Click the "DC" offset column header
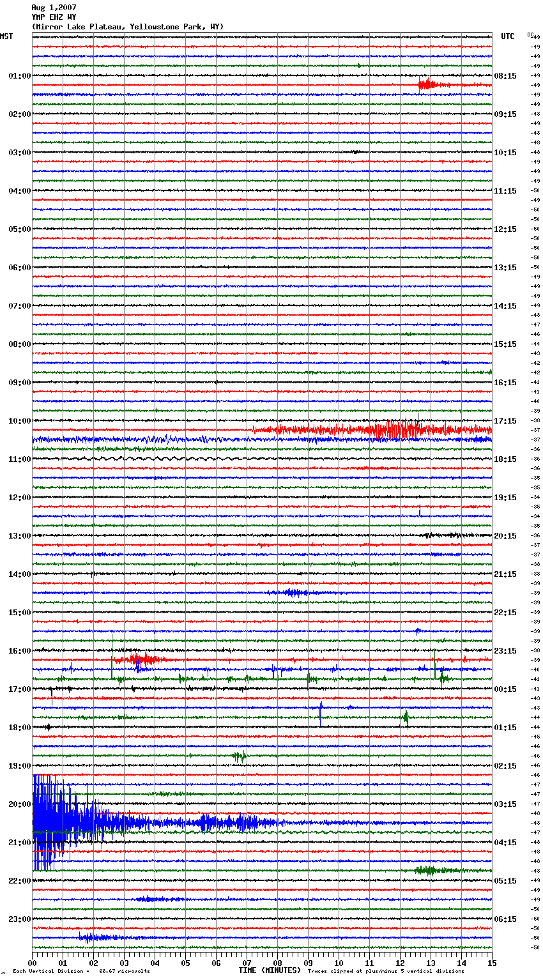Viewport: 543px width, 980px height. click(x=530, y=34)
